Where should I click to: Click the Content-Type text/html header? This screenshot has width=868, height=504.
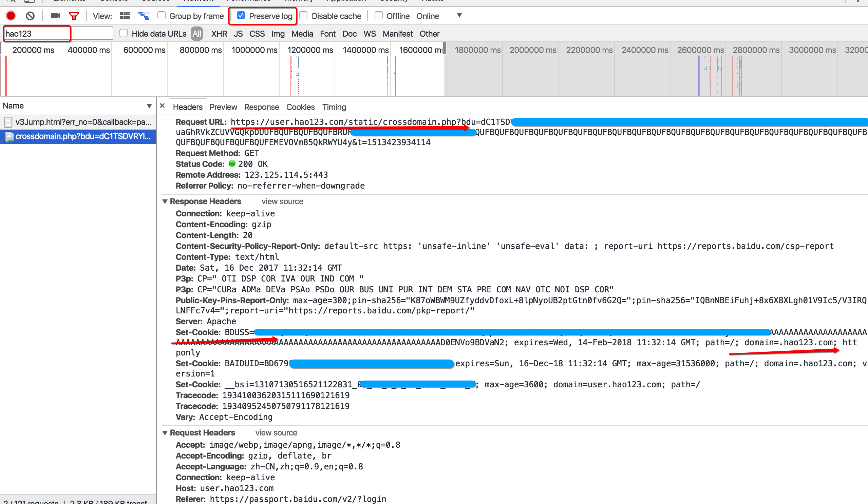pos(227,257)
